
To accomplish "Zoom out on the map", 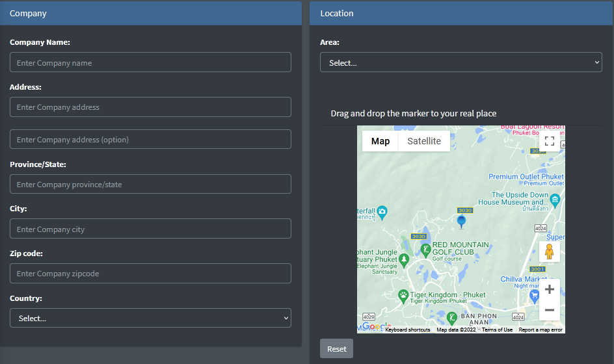I will [549, 310].
